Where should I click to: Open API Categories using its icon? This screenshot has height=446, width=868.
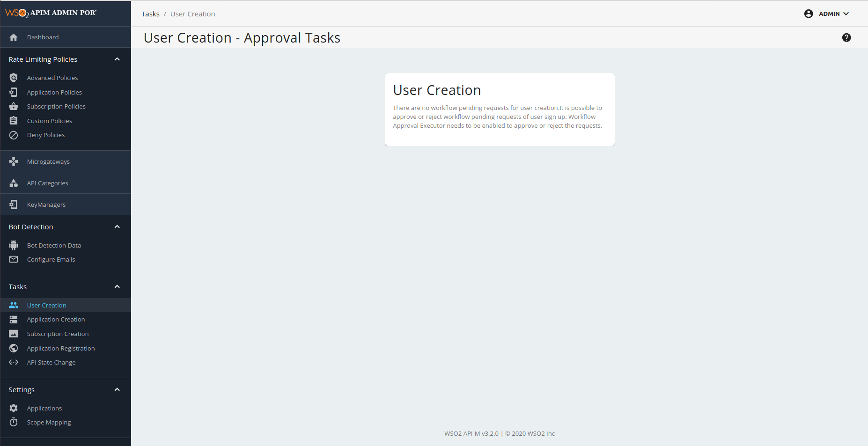click(14, 183)
